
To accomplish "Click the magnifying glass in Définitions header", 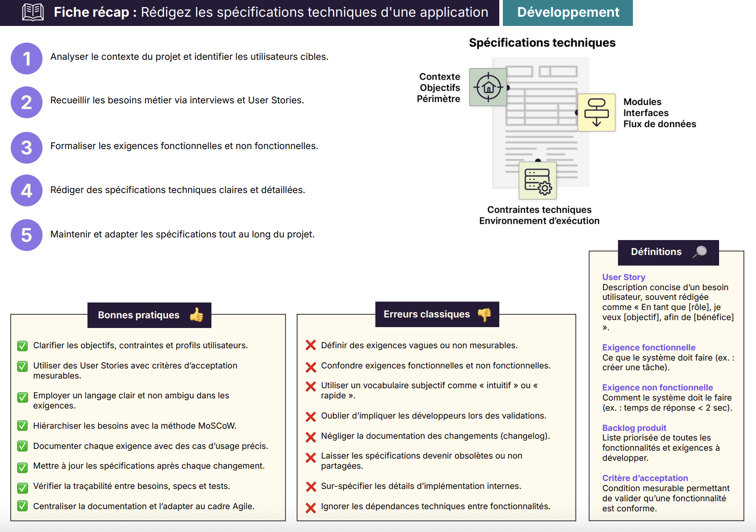I will [700, 252].
